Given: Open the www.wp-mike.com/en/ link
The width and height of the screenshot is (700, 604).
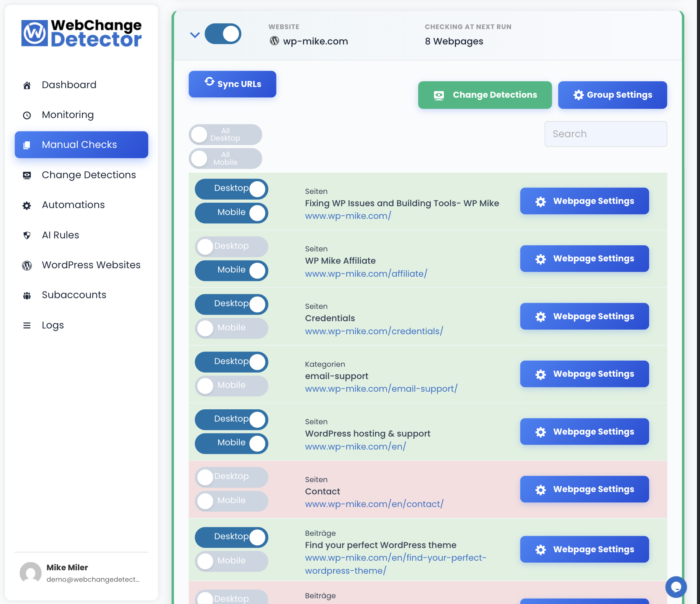Looking at the screenshot, I should 355,446.
